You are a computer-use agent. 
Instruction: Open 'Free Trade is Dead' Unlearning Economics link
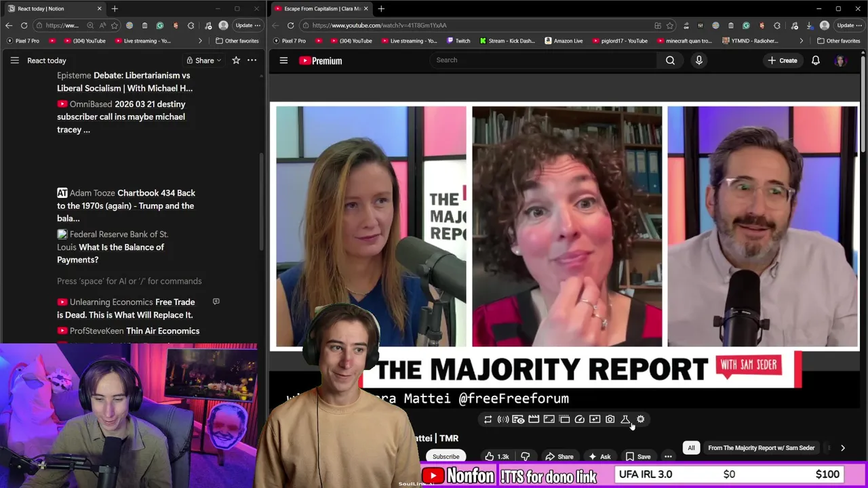(x=125, y=308)
